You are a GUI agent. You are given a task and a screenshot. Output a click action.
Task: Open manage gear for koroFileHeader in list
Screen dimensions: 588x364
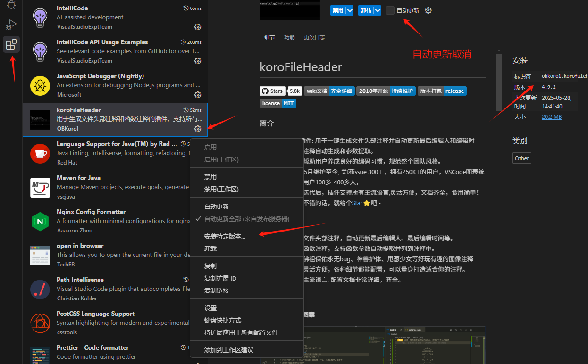pos(198,129)
